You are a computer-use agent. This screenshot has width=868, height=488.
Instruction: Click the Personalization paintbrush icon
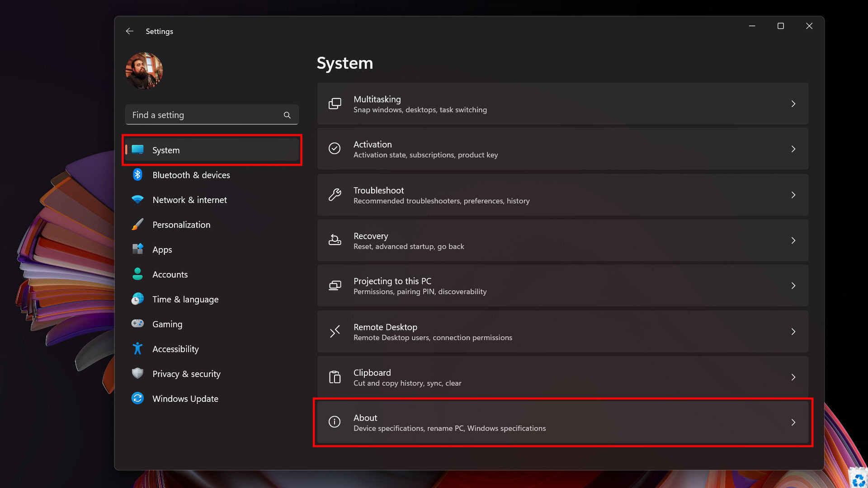(x=137, y=225)
